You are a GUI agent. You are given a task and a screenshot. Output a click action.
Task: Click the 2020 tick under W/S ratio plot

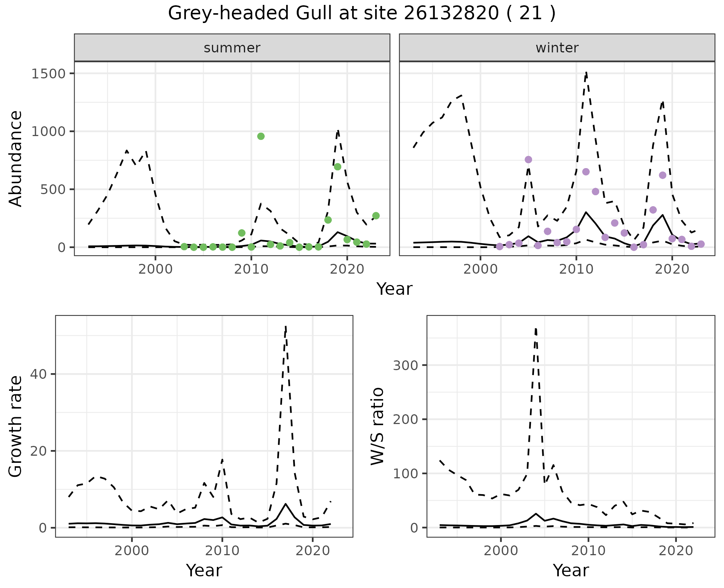click(676, 551)
